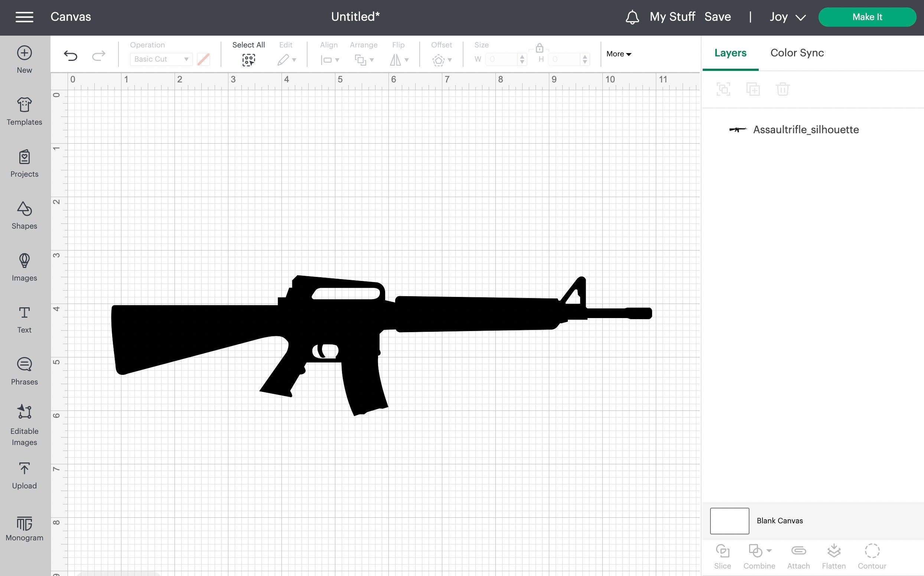Image resolution: width=924 pixels, height=576 pixels.
Task: Click Select All in the toolbar
Action: 248,53
